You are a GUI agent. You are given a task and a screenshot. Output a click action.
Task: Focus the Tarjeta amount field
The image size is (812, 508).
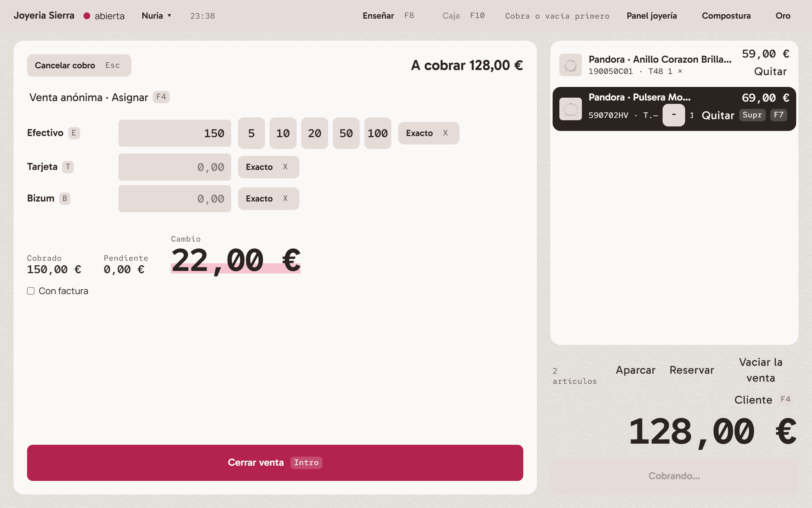tap(175, 167)
